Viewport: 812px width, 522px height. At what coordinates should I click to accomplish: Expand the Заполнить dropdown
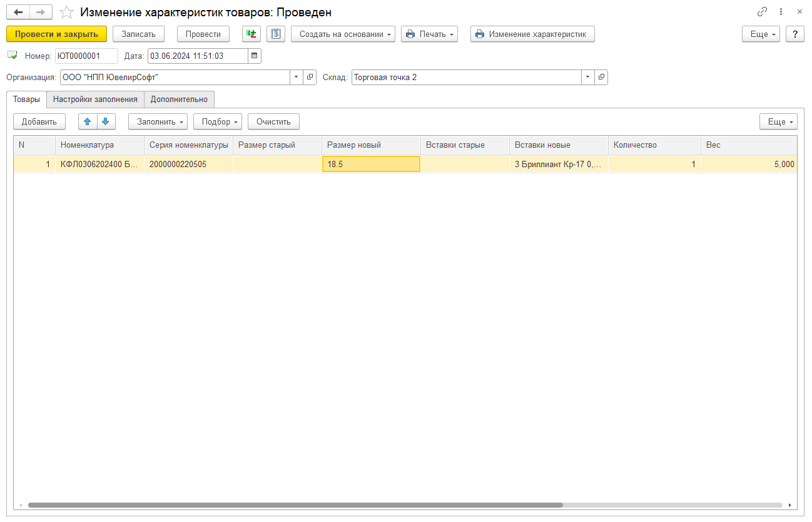158,121
